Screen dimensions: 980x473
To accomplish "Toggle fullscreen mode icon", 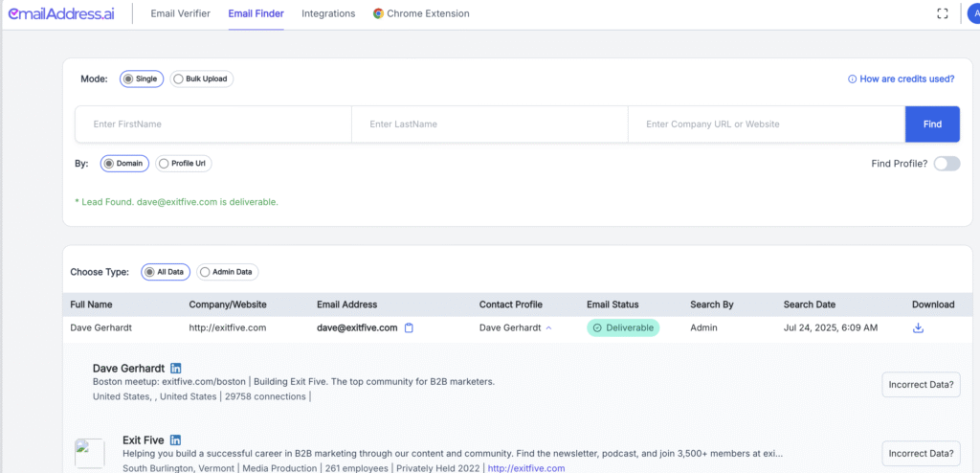I will (943, 13).
